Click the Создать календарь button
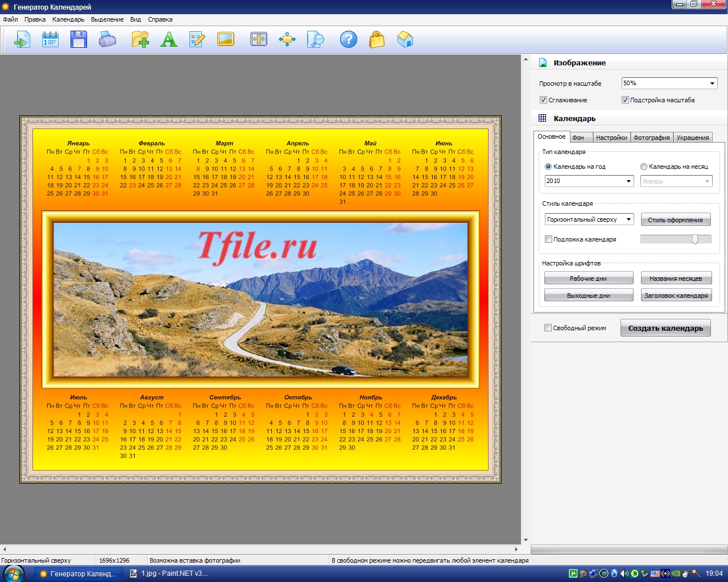 click(665, 328)
